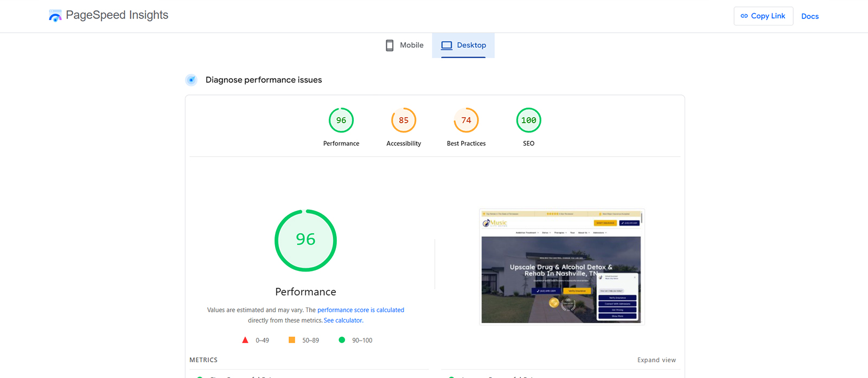Follow the See calculator link

click(343, 320)
